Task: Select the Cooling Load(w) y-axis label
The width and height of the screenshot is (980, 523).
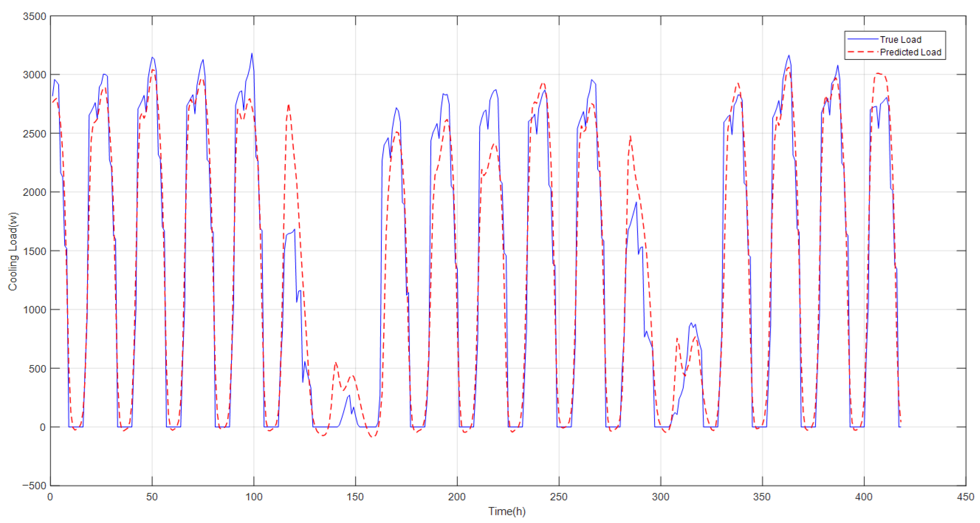Action: [x=13, y=251]
